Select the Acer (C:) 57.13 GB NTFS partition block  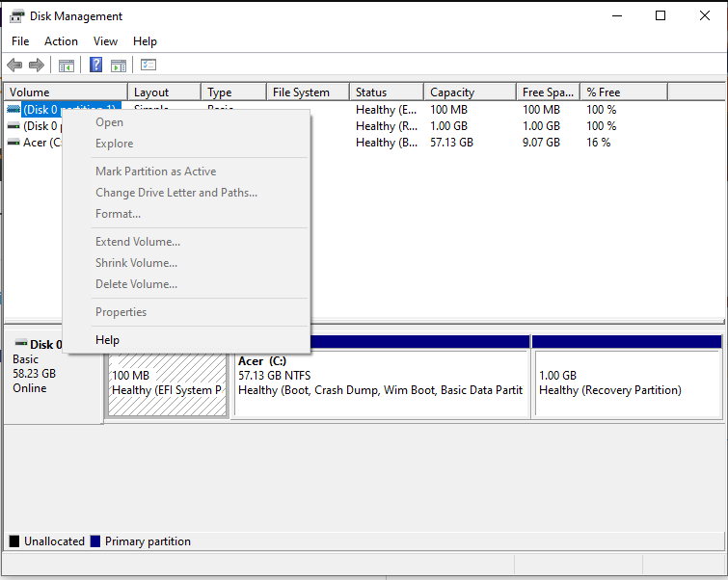pyautogui.click(x=381, y=382)
